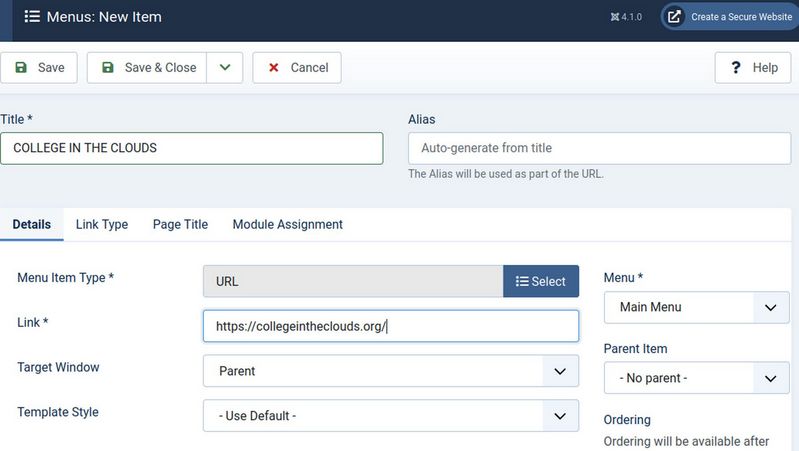Click into the Link URL field
Image resolution: width=799 pixels, height=451 pixels.
(x=390, y=326)
